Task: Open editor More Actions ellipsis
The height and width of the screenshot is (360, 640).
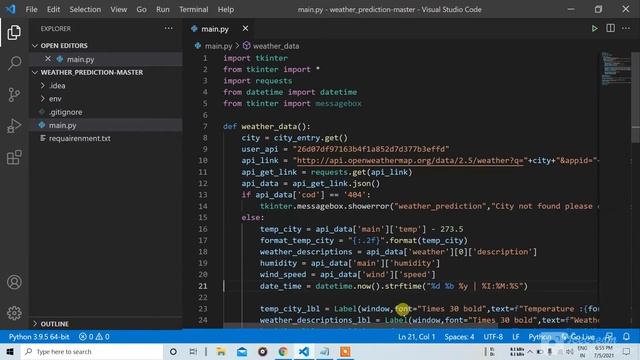Action: (626, 29)
